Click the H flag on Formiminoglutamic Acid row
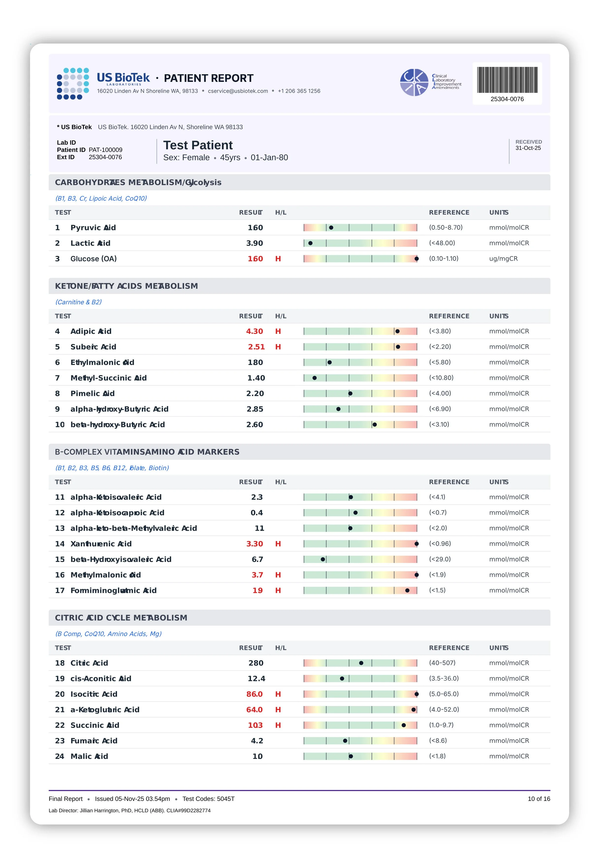Screen dimensions: 599x868 pos(278,590)
